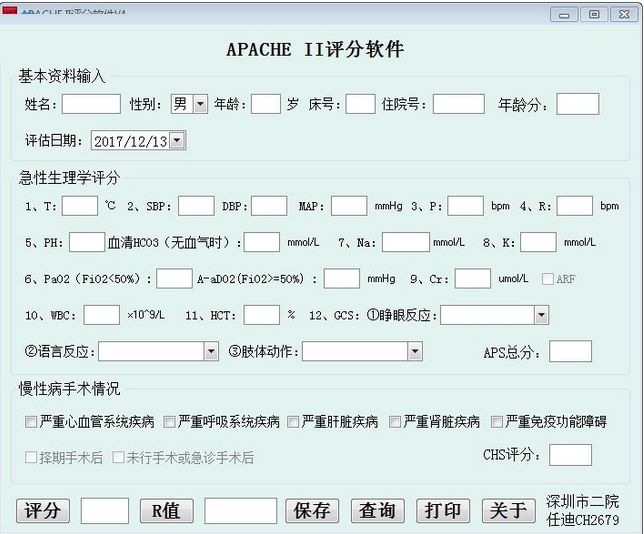This screenshot has height=534, width=644.
Task: Click the R respiration bpm field
Action: (575, 206)
